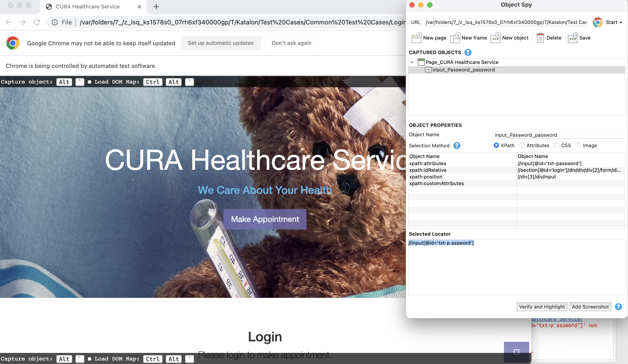Screen dimensions: 628x364
Task: Click the purple menu toggle at page bottom
Action: [x=516, y=352]
